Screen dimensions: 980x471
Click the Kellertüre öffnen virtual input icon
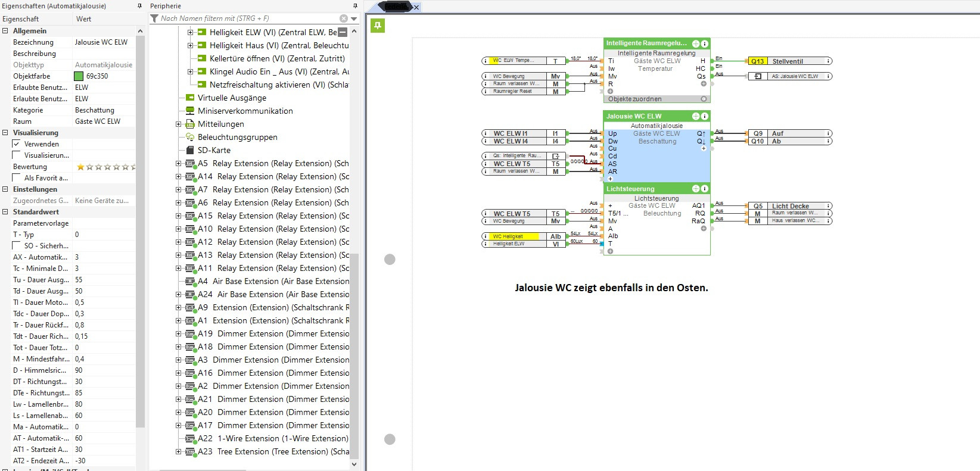pos(202,58)
